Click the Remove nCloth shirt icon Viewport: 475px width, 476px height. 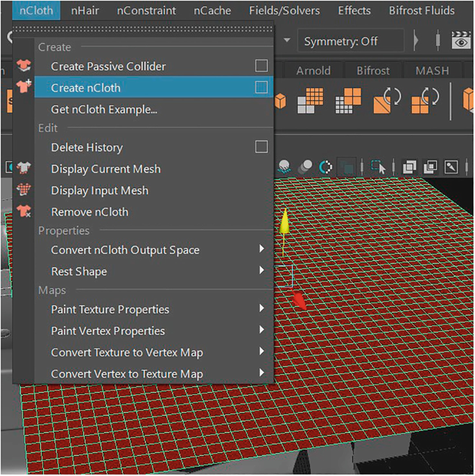[x=24, y=212]
